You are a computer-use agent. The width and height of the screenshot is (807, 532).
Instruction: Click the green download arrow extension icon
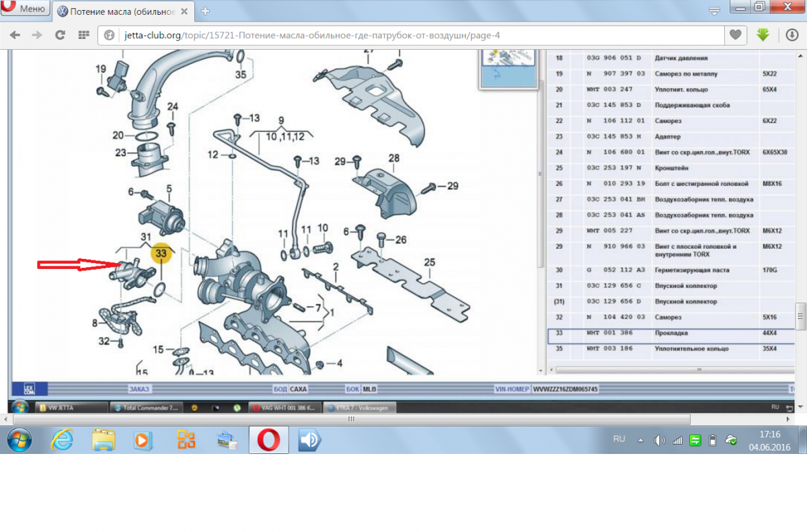[x=763, y=35]
